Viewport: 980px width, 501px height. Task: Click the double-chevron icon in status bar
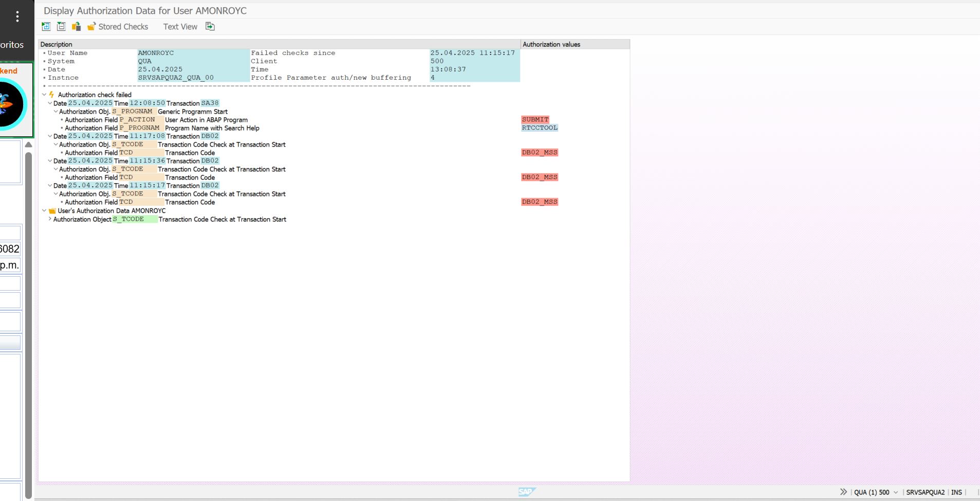click(843, 492)
